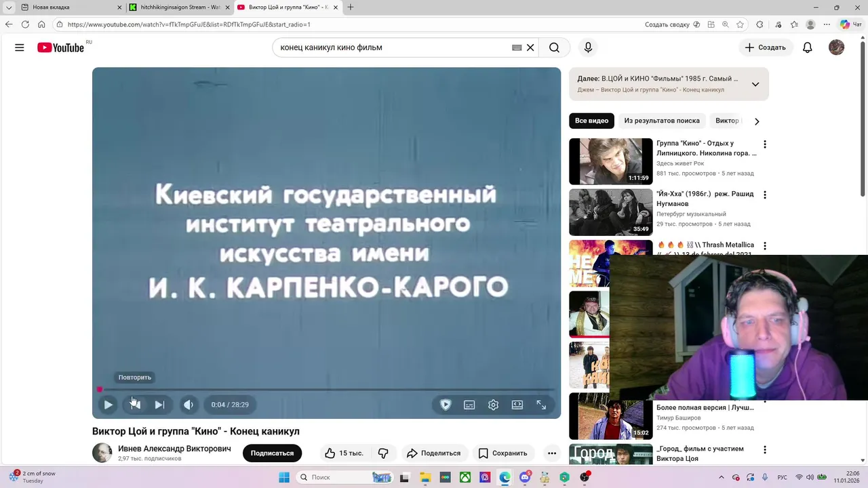The width and height of the screenshot is (868, 488).
Task: Open options for Thrash Metallica video
Action: point(765,246)
